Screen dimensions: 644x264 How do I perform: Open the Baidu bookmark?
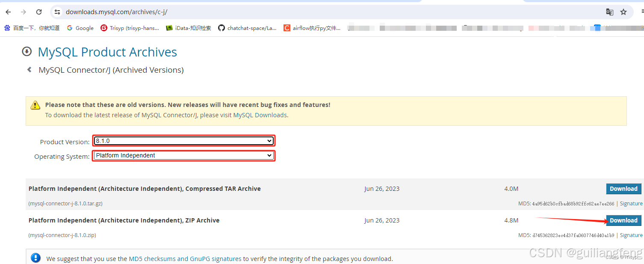(x=32, y=28)
